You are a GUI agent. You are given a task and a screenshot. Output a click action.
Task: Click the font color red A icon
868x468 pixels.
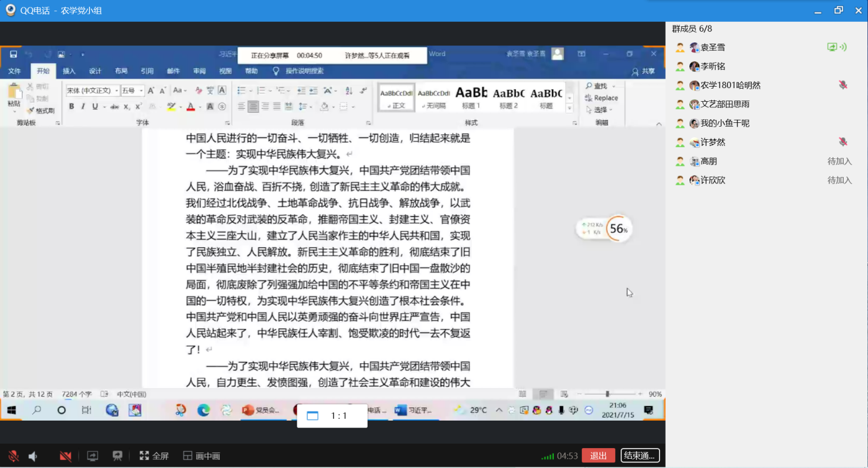coord(190,107)
